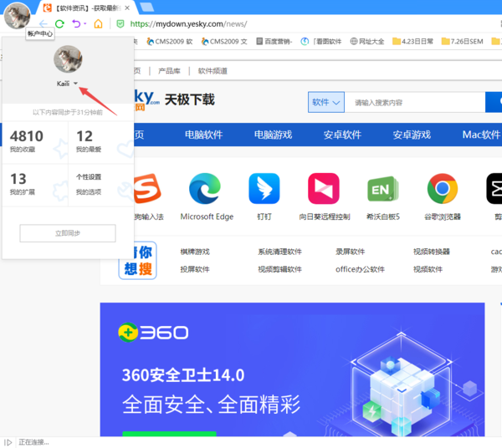Click the Sogou input method icon
Screen dimensions: 502x448
[147, 188]
